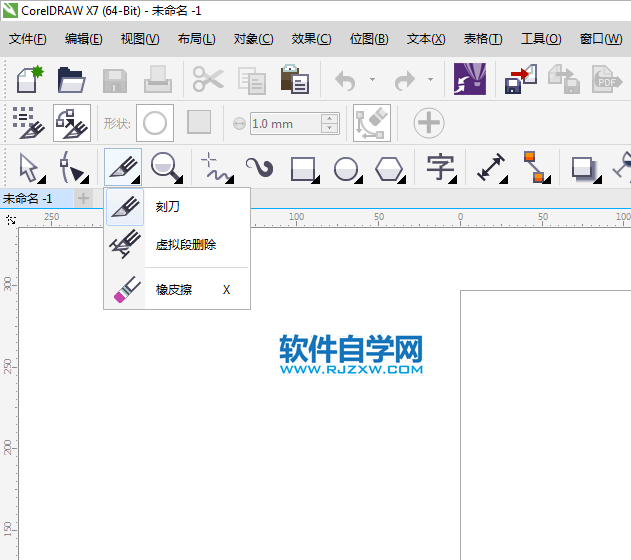
Task: Click the Paste clipboard icon
Action: tap(295, 79)
